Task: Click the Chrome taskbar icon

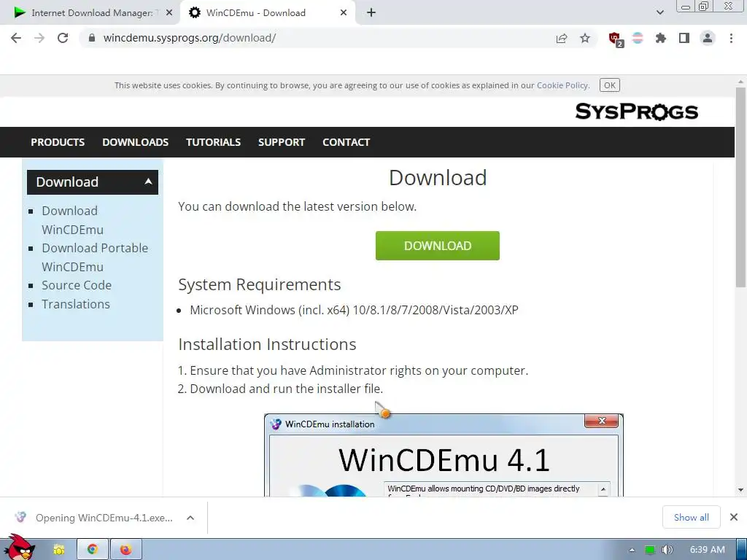Action: tap(93, 550)
